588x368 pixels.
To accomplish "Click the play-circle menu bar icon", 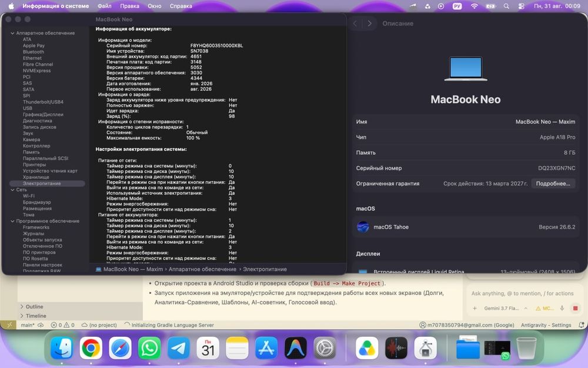I will pos(441,6).
